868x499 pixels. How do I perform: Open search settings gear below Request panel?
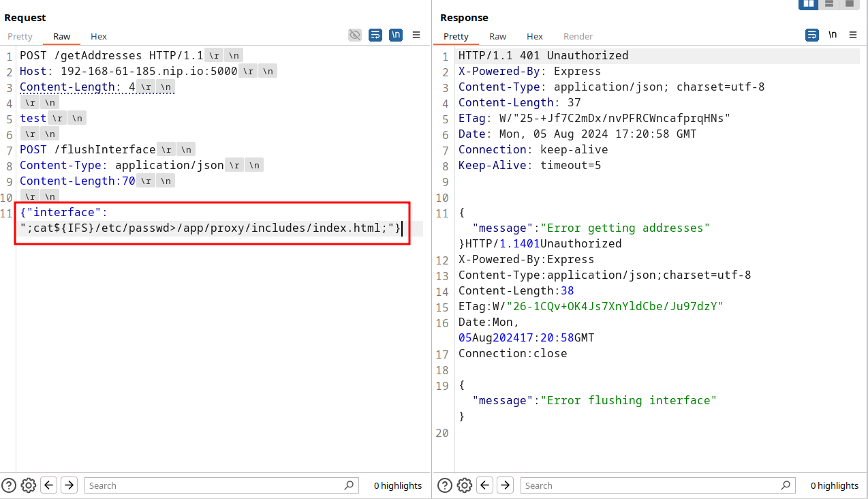[x=29, y=485]
